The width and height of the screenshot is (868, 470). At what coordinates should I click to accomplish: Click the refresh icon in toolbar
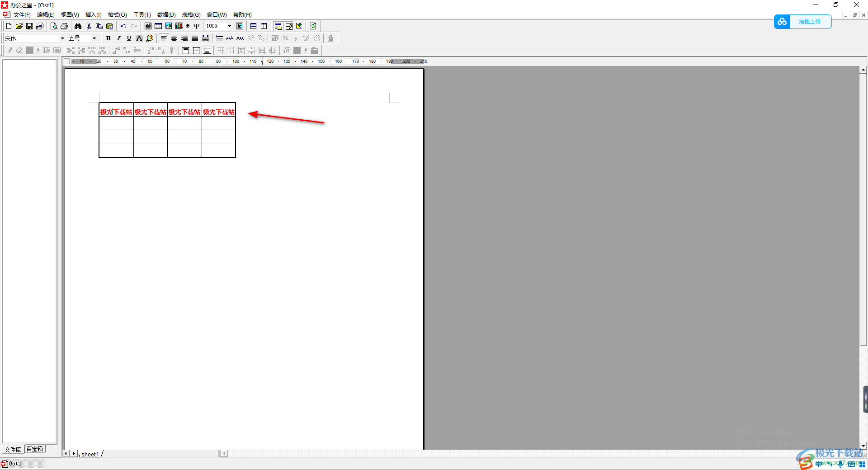tap(313, 26)
